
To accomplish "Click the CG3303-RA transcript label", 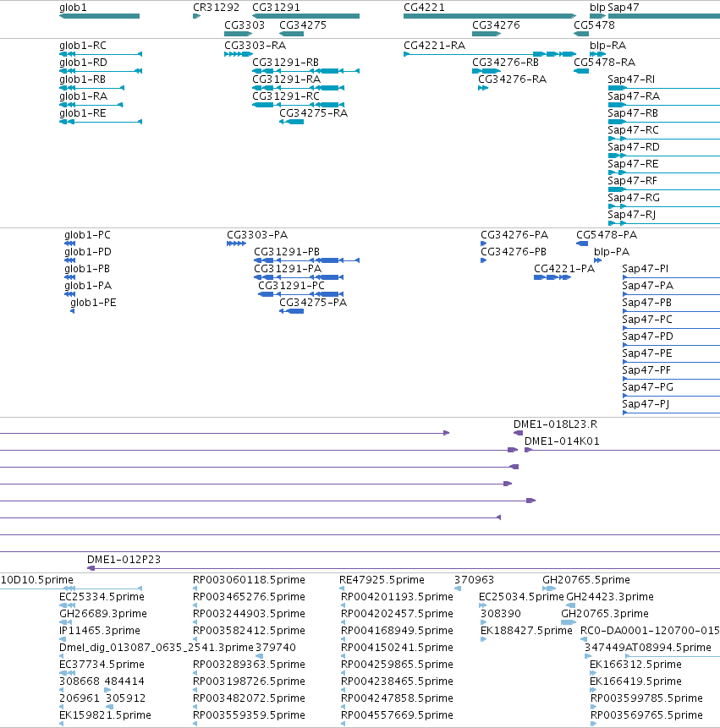I will click(x=255, y=46).
